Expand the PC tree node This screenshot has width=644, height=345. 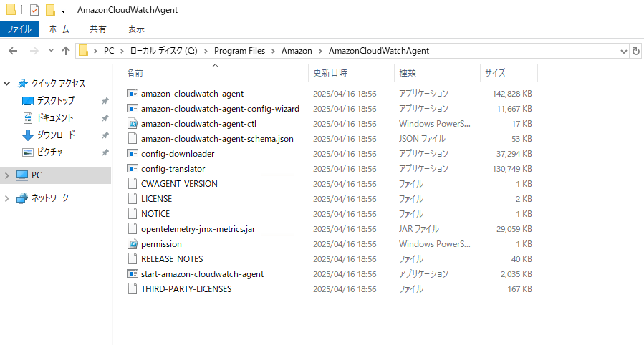tap(6, 175)
